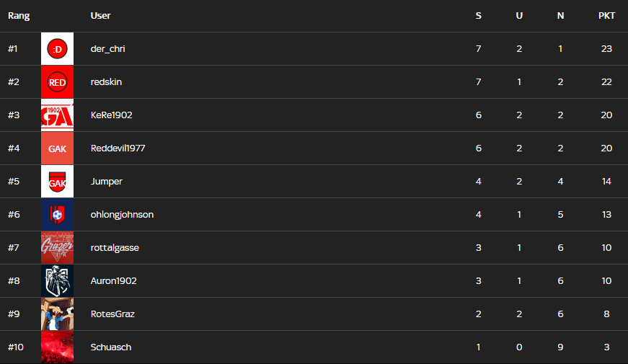Click der_chri's 23 points value
628x364 pixels.
point(606,49)
